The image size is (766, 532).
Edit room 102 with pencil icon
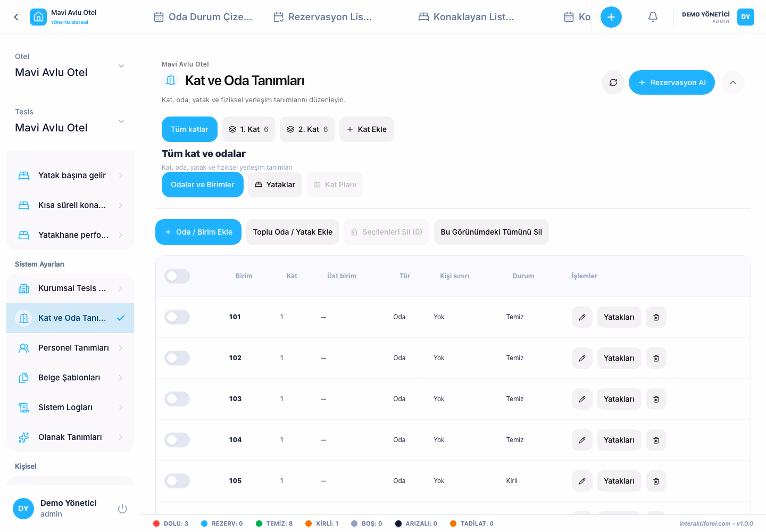[x=582, y=358]
